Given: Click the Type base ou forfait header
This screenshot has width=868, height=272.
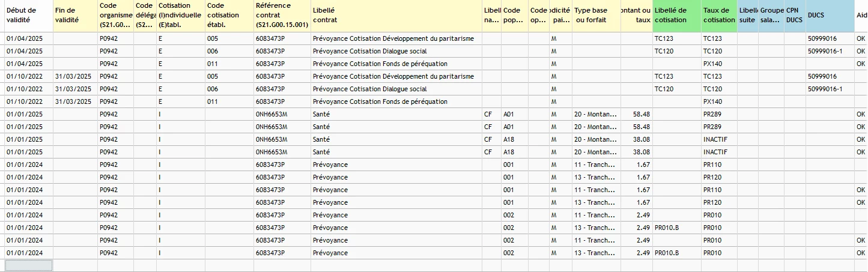Looking at the screenshot, I should tap(596, 16).
